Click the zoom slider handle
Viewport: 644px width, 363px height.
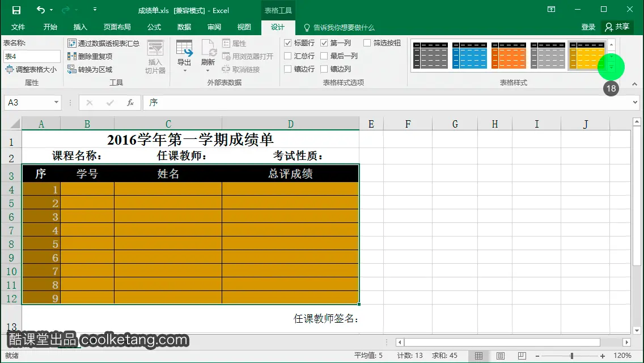pyautogui.click(x=571, y=356)
